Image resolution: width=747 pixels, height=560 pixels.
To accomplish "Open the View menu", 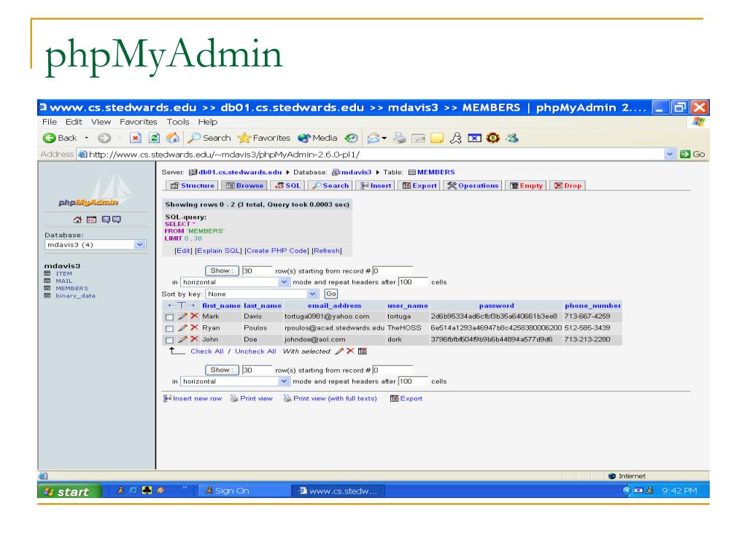I will tap(101, 122).
